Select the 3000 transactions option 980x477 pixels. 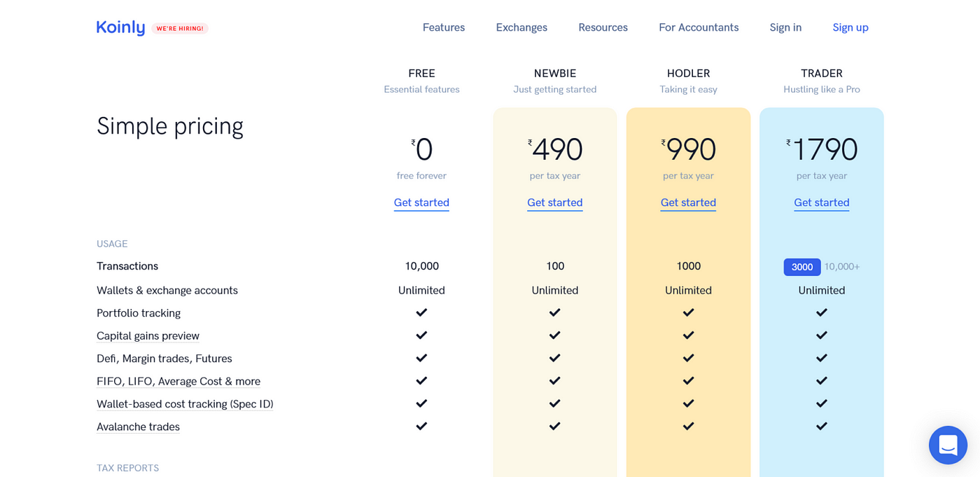click(x=801, y=267)
